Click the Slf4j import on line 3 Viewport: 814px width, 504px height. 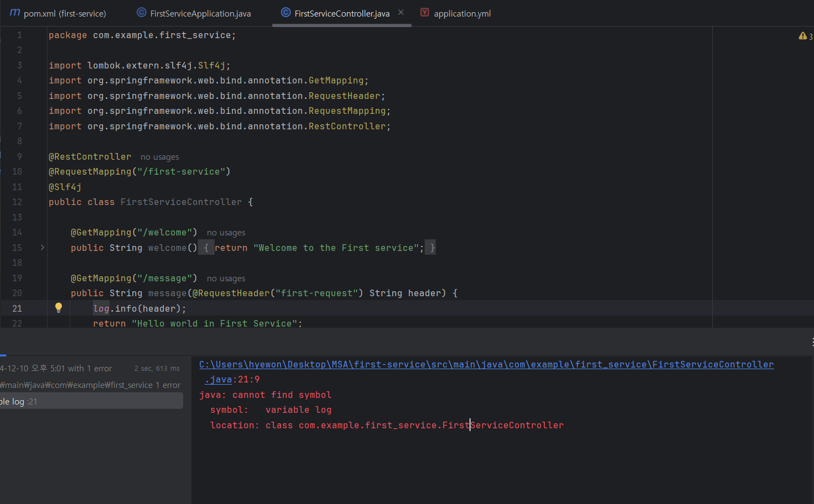click(140, 66)
